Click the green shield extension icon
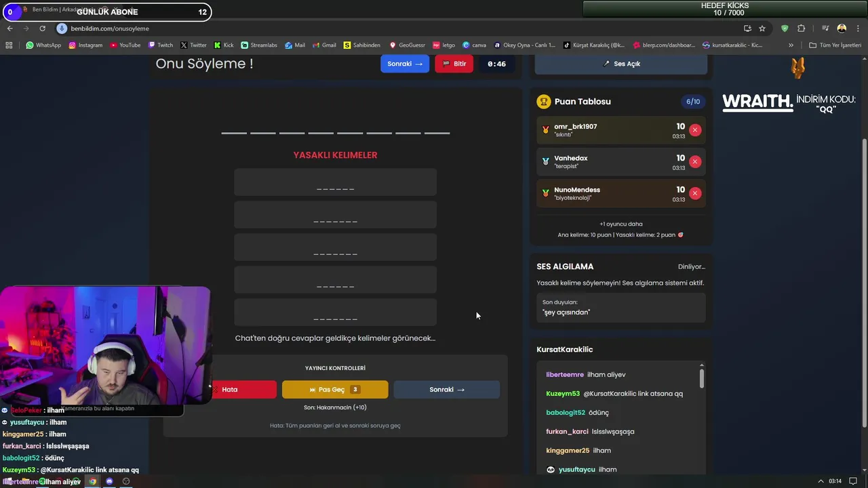Screen dimensions: 868x488 click(x=785, y=28)
